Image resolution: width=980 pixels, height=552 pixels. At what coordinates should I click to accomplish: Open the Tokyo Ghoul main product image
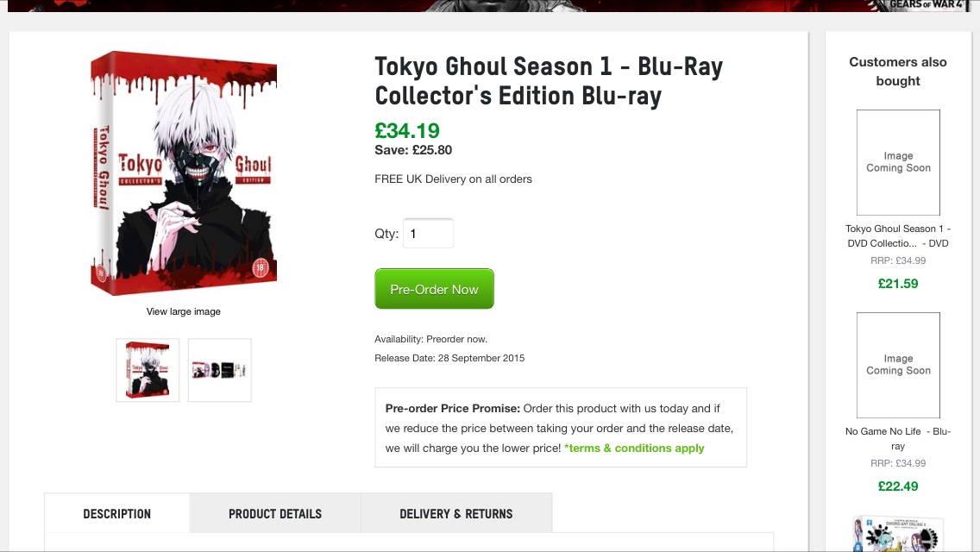coord(184,173)
